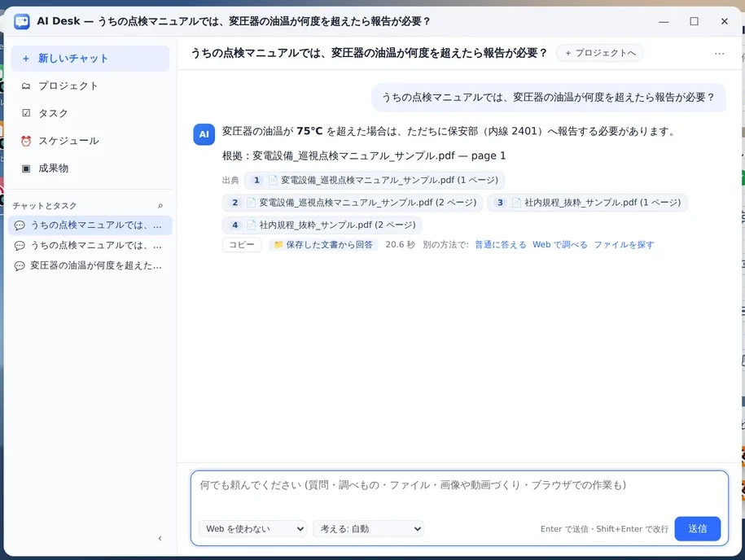Click the 20.6 秒 response time text
The width and height of the screenshot is (745, 560).
400,245
